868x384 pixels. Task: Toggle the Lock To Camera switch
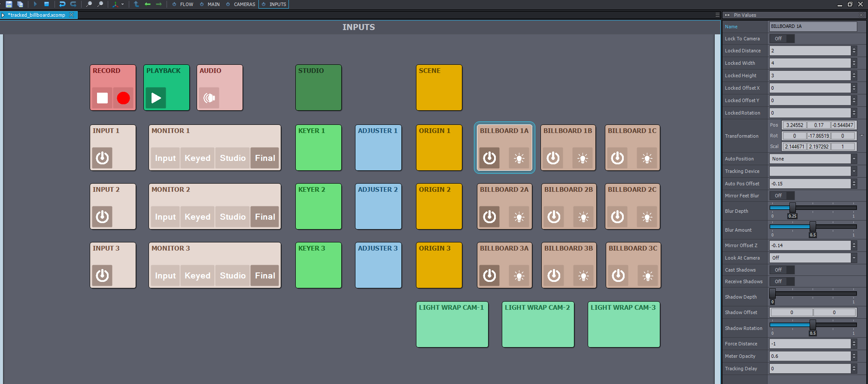(782, 39)
